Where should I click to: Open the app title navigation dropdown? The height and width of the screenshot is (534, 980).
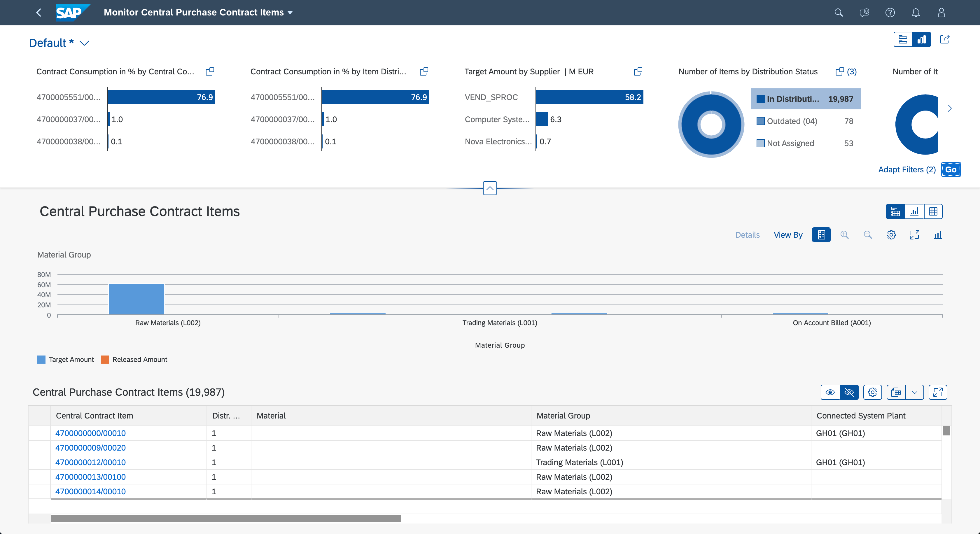point(290,13)
